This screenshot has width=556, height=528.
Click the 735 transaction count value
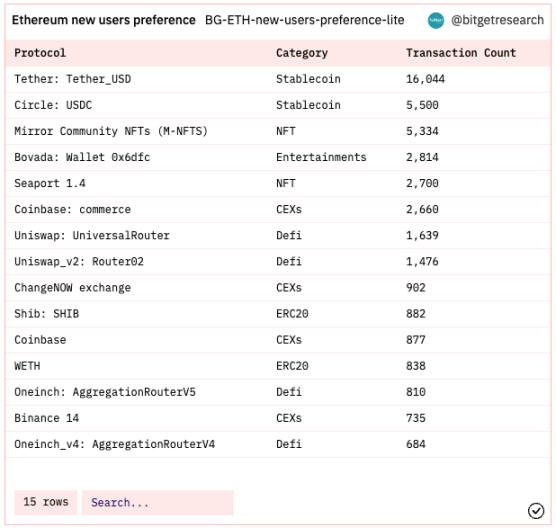(416, 418)
